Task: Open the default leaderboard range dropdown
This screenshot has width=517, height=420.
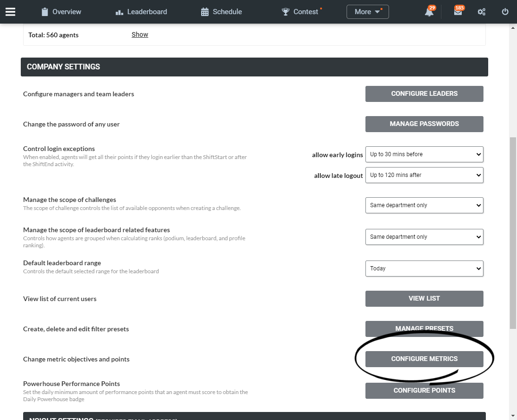Action: click(424, 269)
